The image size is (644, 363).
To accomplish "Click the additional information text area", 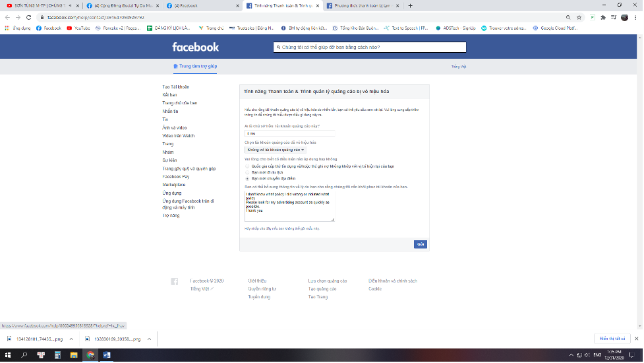I will (290, 206).
